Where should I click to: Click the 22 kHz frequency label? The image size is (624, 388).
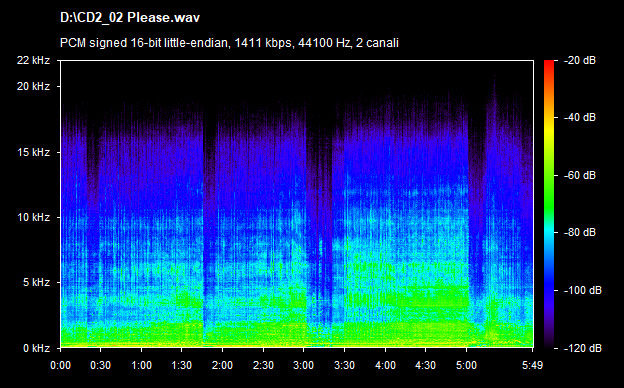tap(33, 60)
